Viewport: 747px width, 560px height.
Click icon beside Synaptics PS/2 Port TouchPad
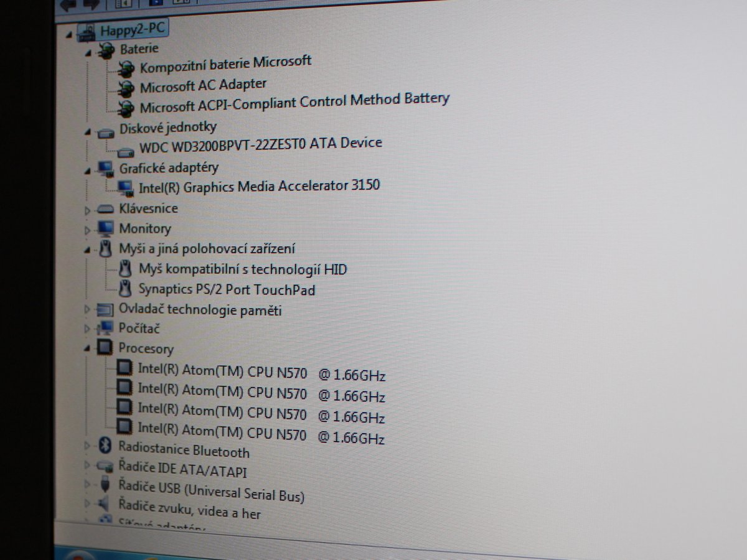pyautogui.click(x=126, y=289)
